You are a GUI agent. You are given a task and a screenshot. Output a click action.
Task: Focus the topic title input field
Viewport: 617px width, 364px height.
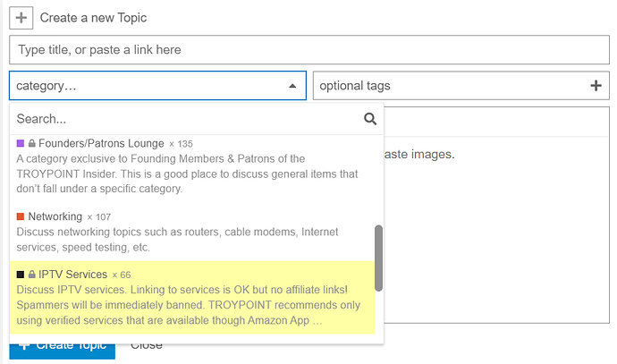[x=308, y=50]
